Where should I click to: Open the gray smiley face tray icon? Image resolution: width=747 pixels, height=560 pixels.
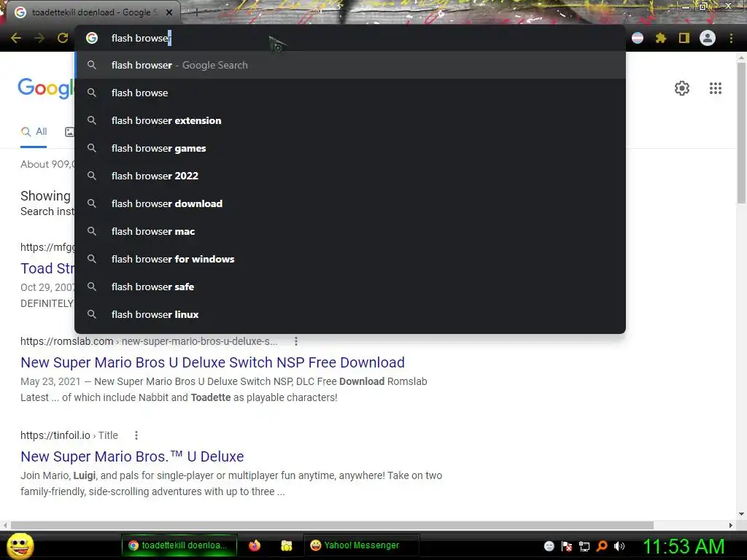click(549, 546)
